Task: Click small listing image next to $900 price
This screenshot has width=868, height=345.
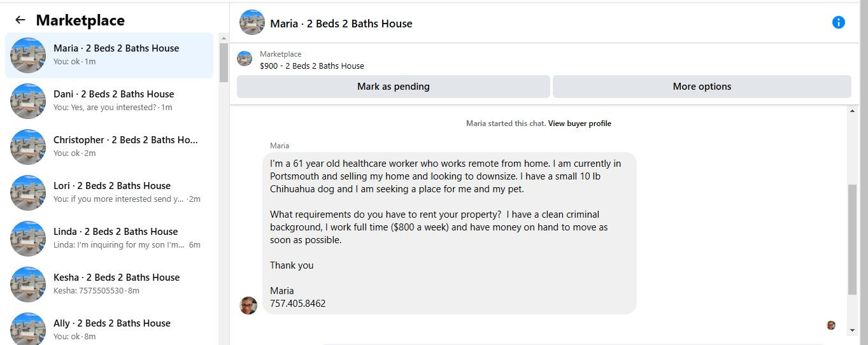Action: 245,59
